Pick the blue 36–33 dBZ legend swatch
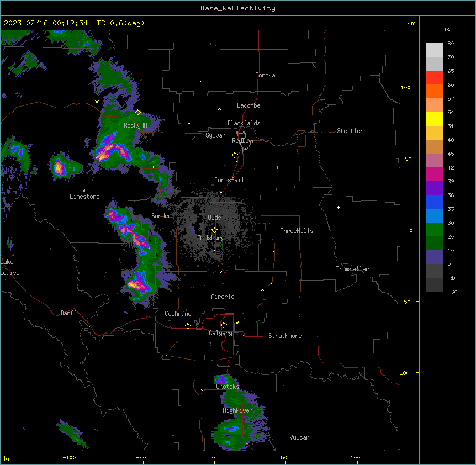The image size is (476, 465). tap(434, 202)
